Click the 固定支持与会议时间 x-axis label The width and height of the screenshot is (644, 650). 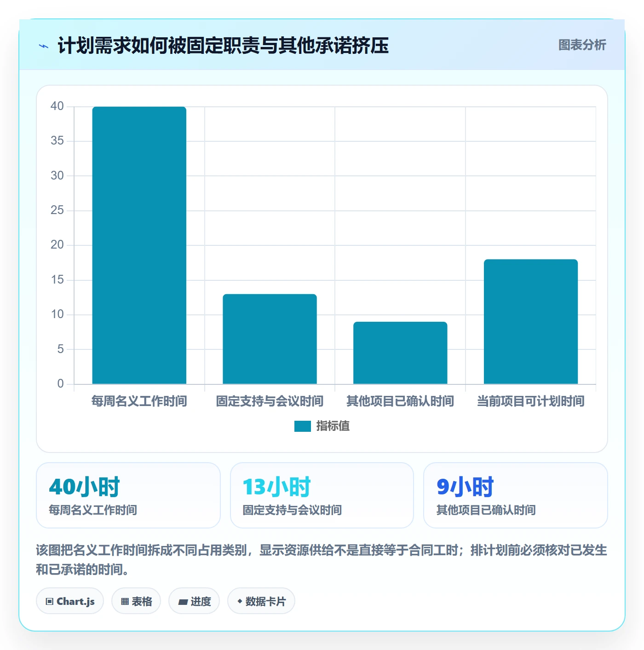(x=270, y=401)
